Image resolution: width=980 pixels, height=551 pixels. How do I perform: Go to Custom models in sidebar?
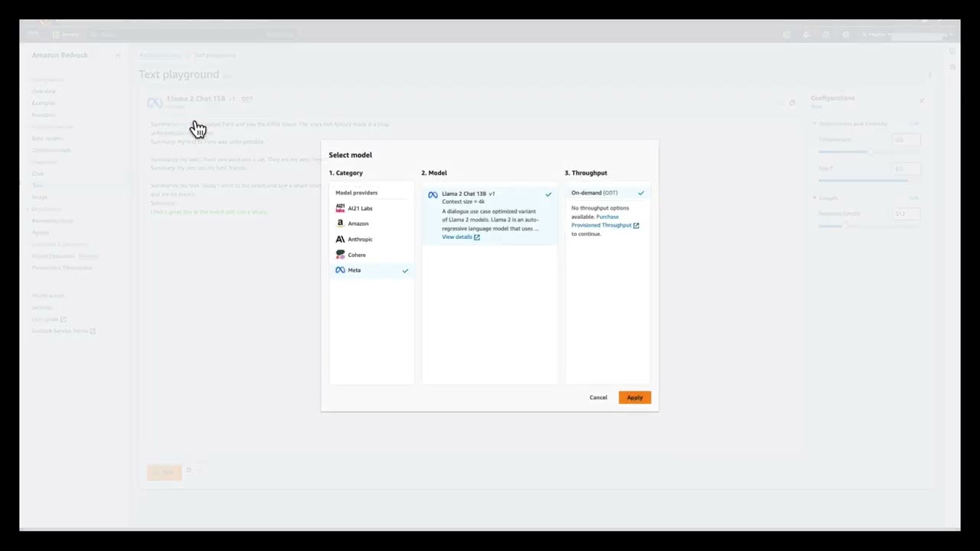51,150
